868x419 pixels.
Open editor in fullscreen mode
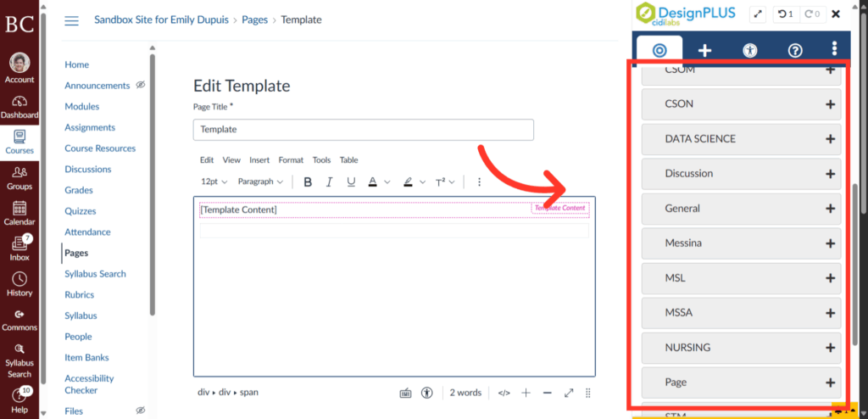pyautogui.click(x=569, y=393)
